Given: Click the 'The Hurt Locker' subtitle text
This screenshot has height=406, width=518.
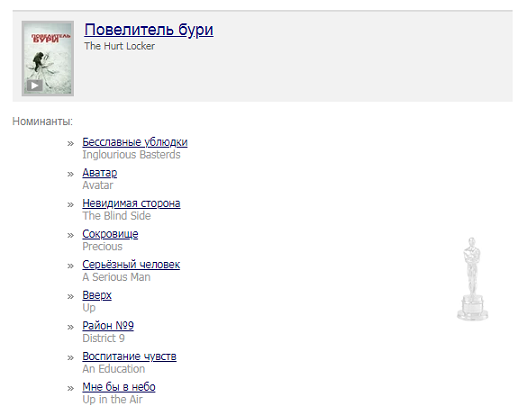Looking at the screenshot, I should pos(119,46).
